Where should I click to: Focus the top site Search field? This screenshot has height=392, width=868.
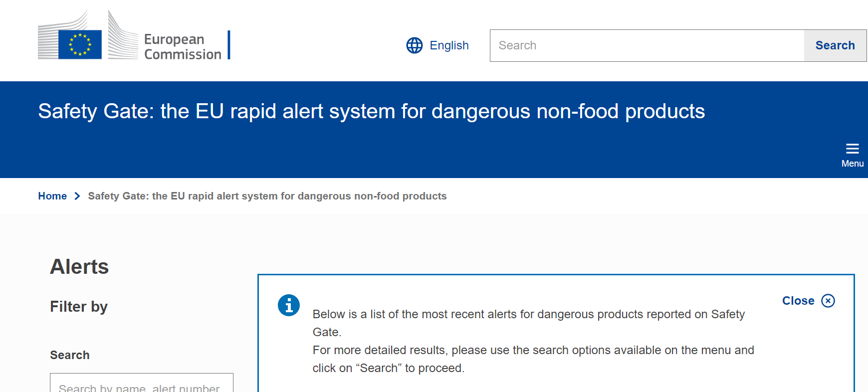click(x=647, y=45)
